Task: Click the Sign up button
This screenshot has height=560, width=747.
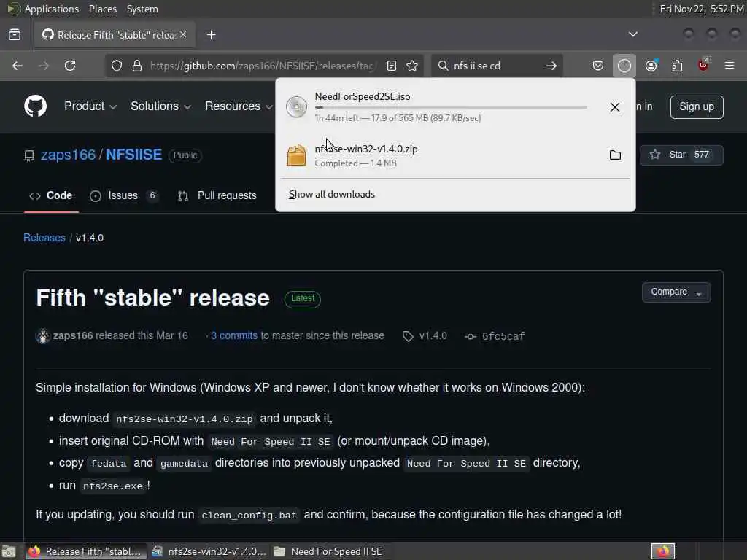Action: [697, 106]
